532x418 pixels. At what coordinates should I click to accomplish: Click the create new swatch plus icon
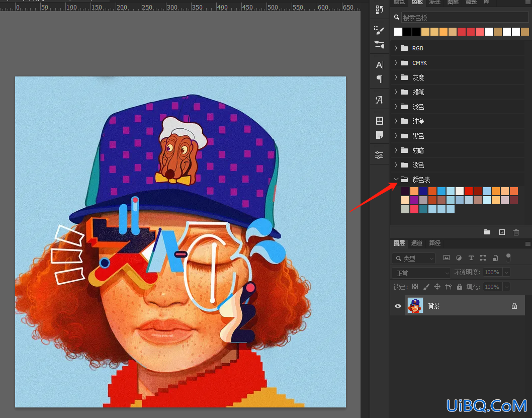pos(502,232)
